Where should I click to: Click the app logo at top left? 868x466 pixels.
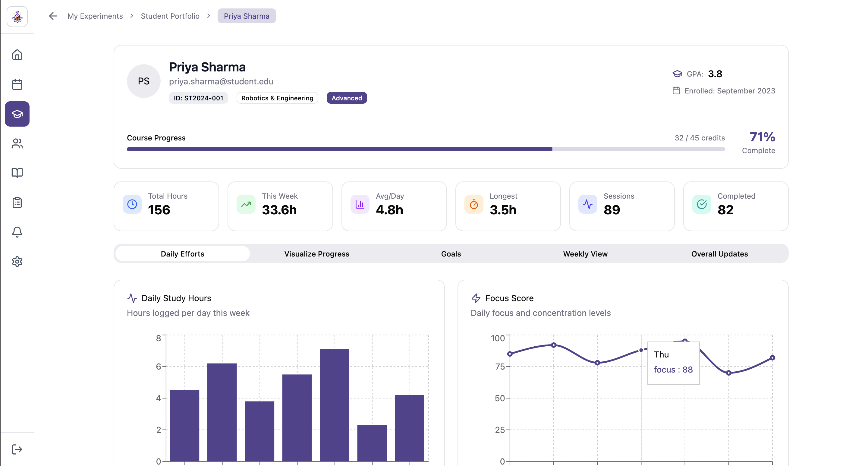tap(17, 16)
